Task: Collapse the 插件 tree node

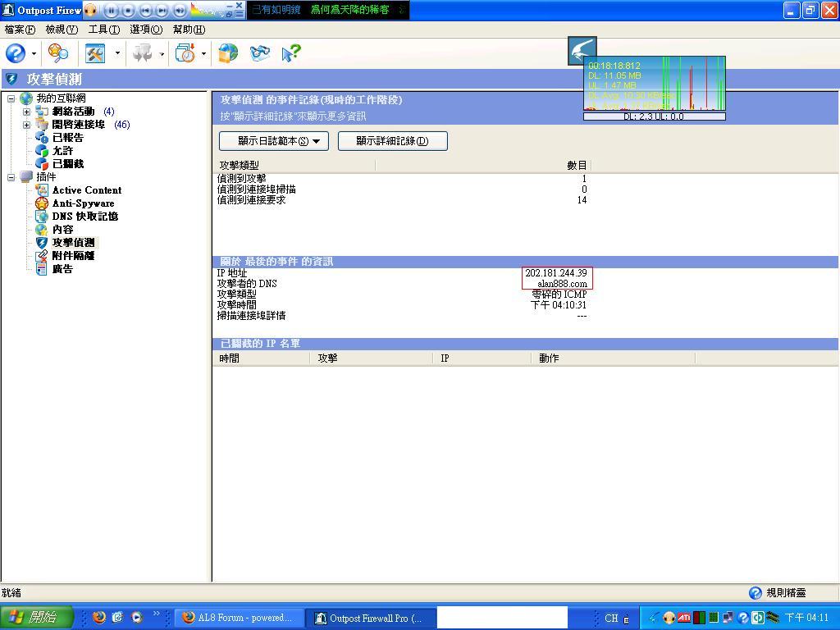Action: [11, 177]
